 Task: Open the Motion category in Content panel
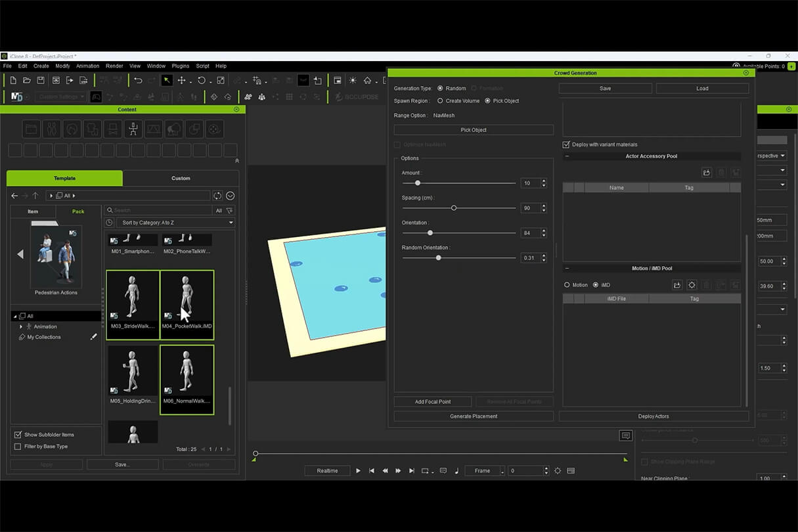point(133,128)
